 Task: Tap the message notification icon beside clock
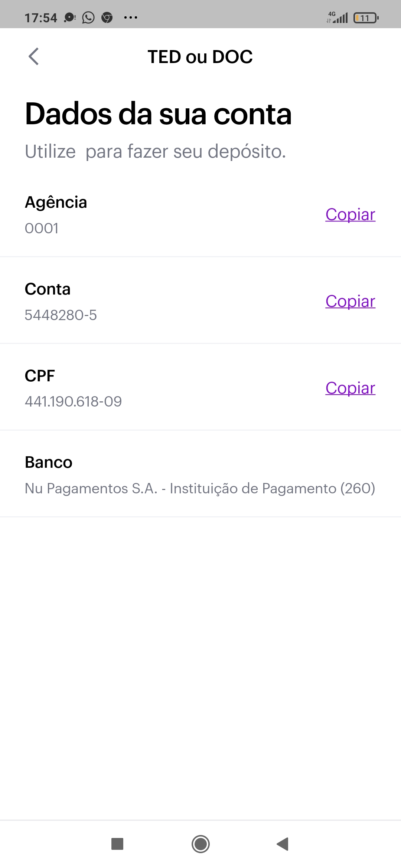[69, 17]
